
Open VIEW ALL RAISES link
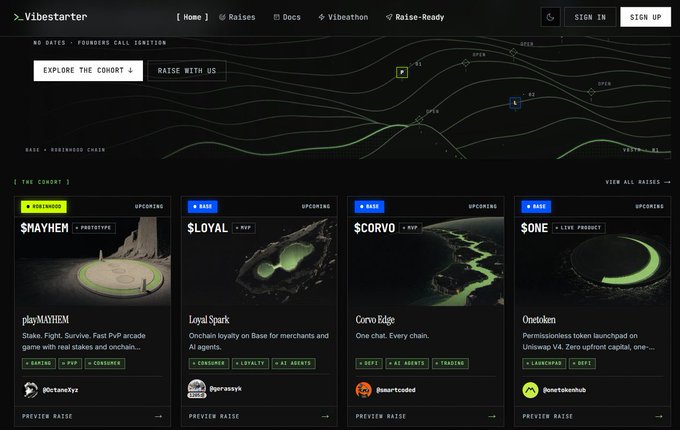[638, 182]
